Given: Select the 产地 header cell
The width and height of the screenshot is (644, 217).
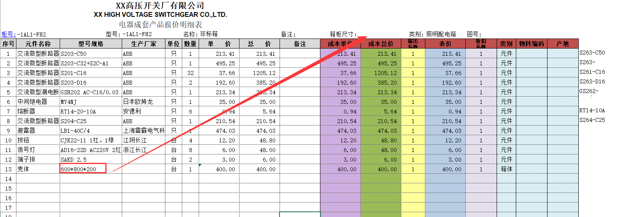Looking at the screenshot, I should tap(563, 44).
